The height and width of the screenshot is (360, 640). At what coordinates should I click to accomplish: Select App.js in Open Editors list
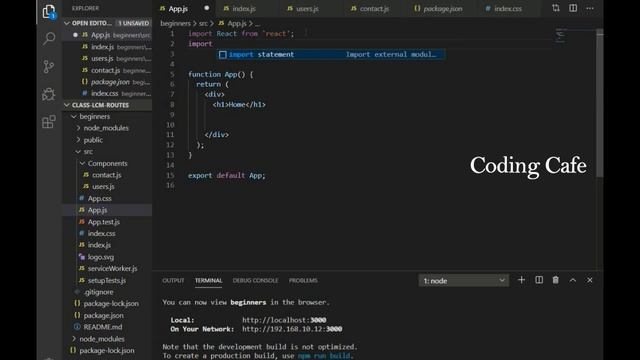(107, 35)
